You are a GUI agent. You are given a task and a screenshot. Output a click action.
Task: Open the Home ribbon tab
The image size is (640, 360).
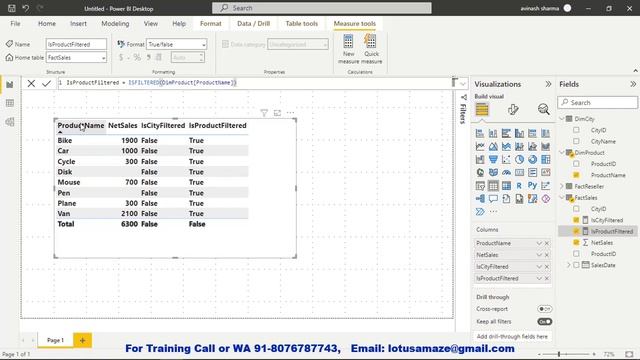click(x=47, y=24)
